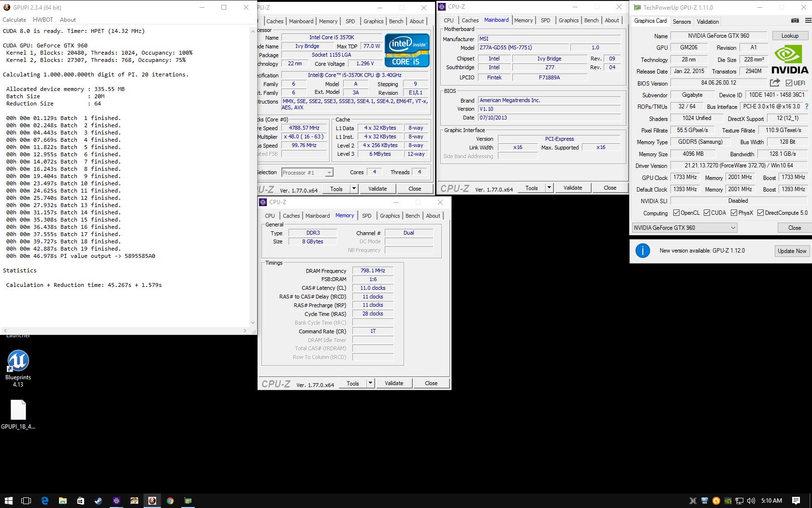Click the GPUPI vertical scrollbar up arrow
This screenshot has height=508, width=812.
[x=253, y=31]
